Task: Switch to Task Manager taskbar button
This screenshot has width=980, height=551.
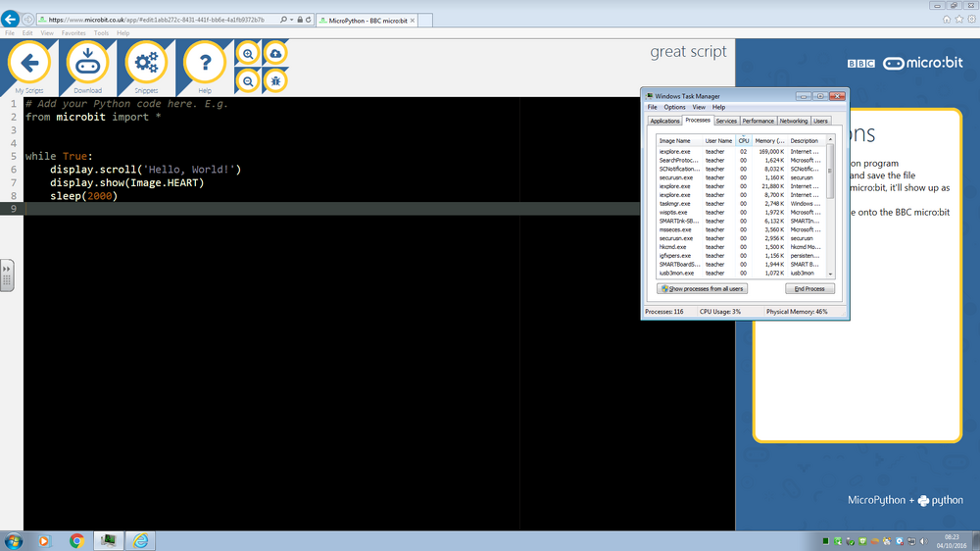Action: [108, 541]
